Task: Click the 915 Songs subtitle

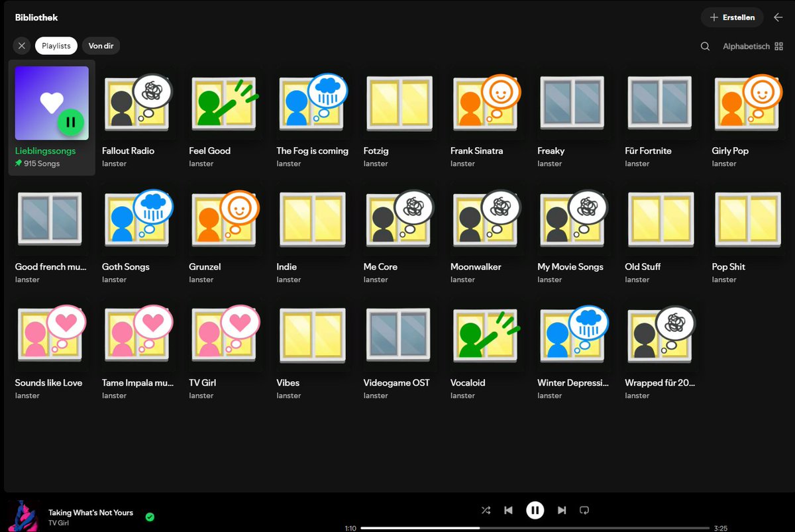Action: point(42,164)
